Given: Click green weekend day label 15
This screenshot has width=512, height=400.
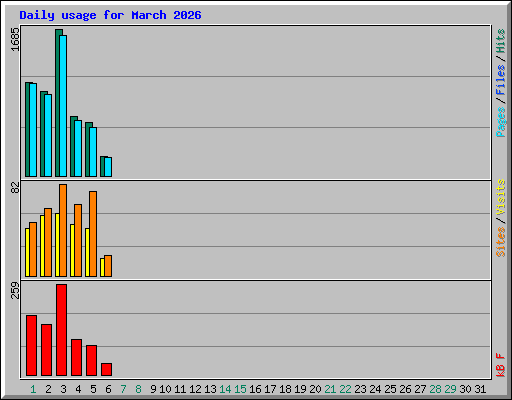Looking at the screenshot, I should (x=240, y=389).
